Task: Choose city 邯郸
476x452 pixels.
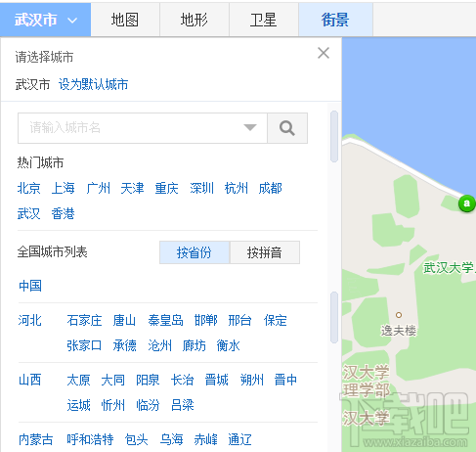Action: click(x=205, y=320)
